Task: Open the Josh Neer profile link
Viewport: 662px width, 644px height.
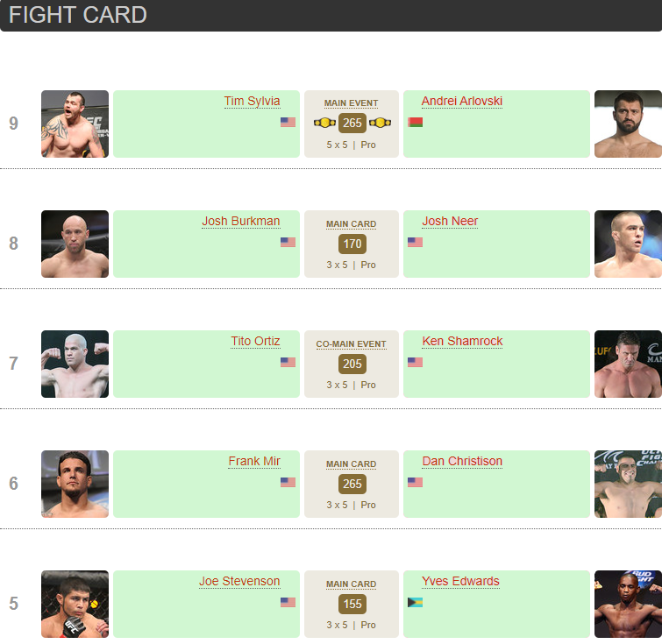Action: 450,221
